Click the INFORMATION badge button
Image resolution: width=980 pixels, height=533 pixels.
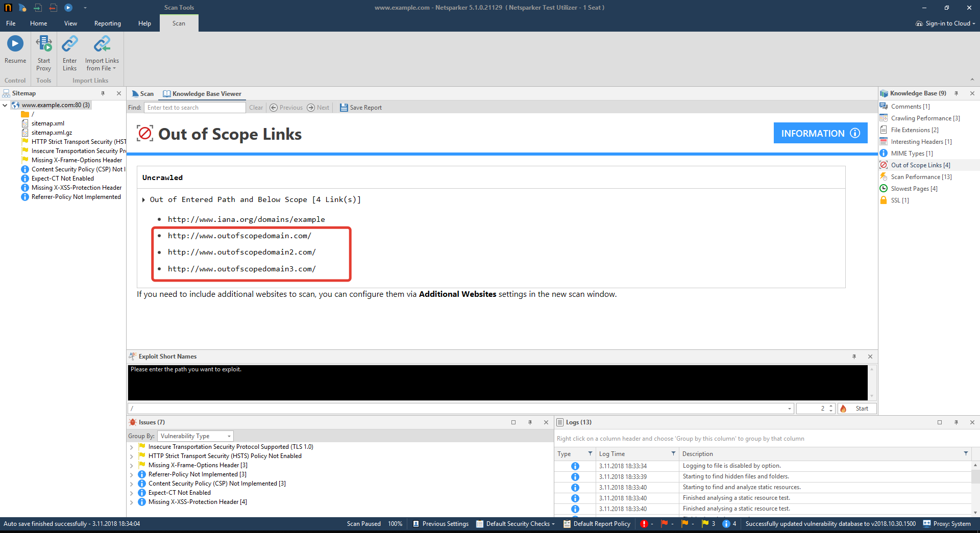820,133
